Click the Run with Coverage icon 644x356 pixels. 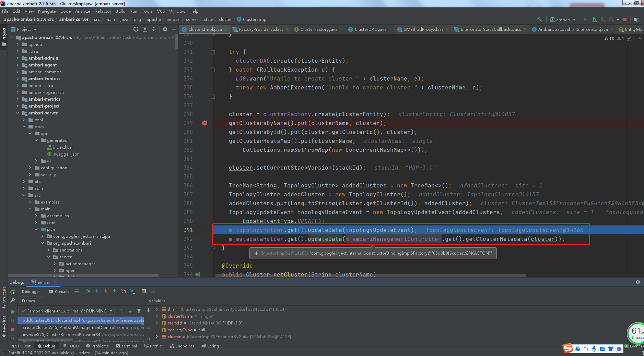(x=603, y=20)
